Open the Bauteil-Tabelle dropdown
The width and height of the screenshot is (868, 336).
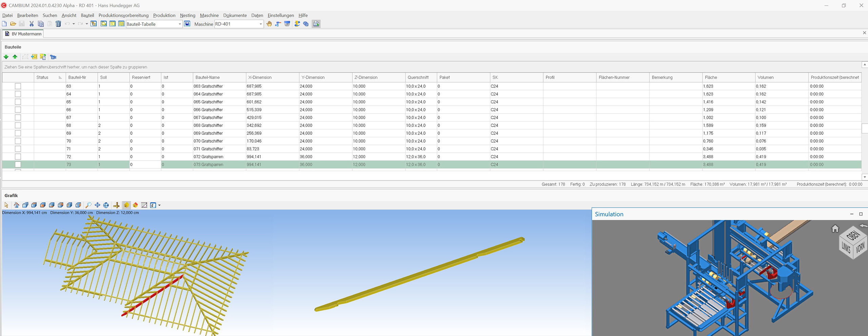[180, 24]
